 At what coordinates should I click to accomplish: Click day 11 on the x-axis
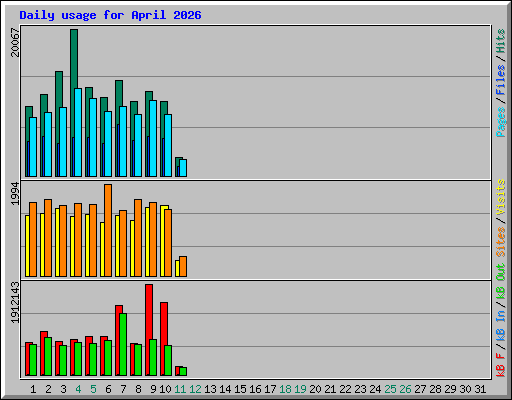tap(180, 389)
